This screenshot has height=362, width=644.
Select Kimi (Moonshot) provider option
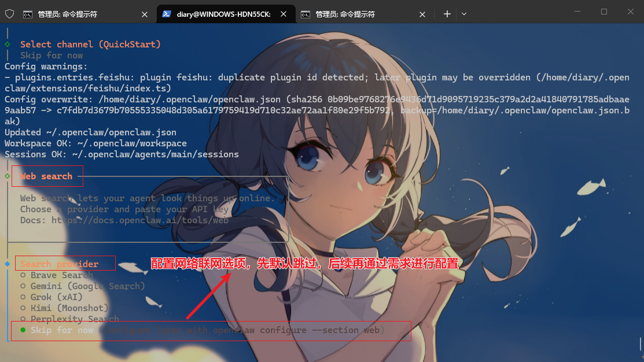click(x=64, y=308)
